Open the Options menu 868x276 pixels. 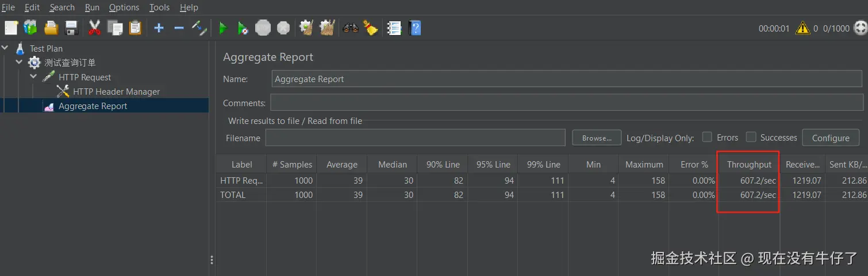tap(124, 7)
